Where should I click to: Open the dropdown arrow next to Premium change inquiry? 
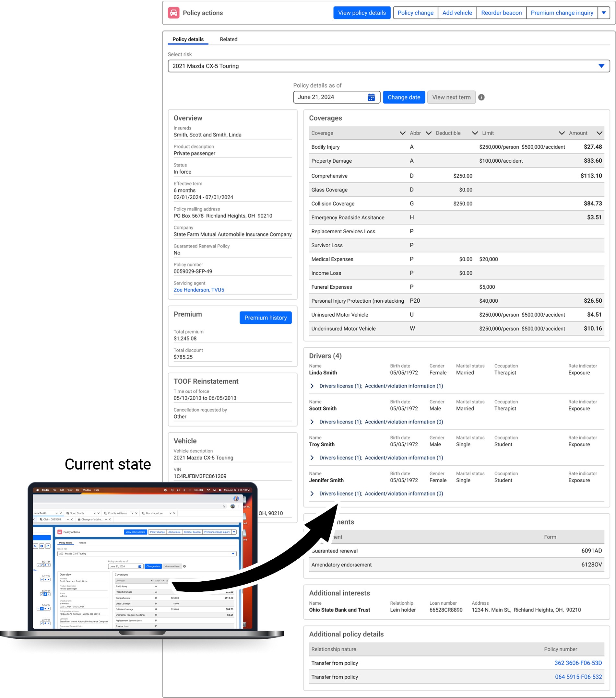(x=603, y=13)
